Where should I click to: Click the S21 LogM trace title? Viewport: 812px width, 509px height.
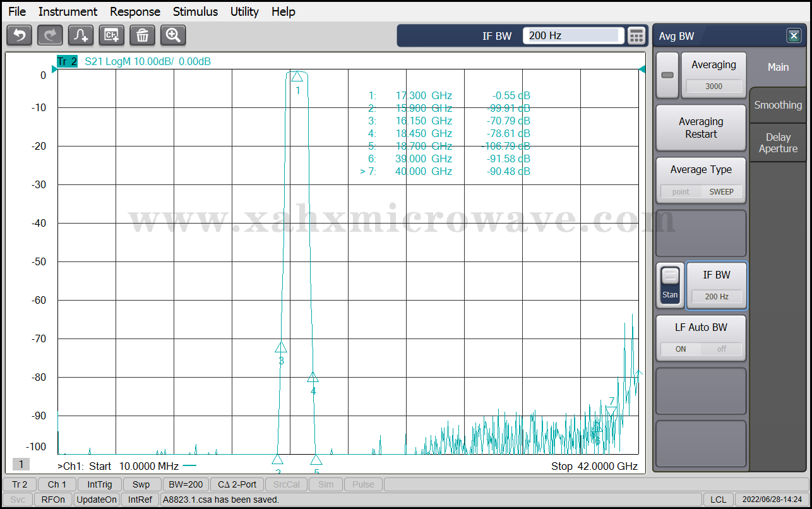coord(148,61)
